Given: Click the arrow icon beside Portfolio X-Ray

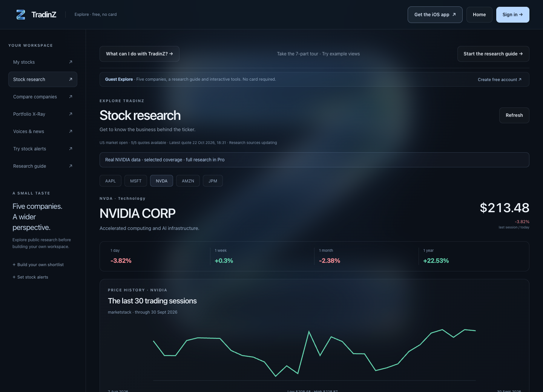Looking at the screenshot, I should tap(71, 114).
